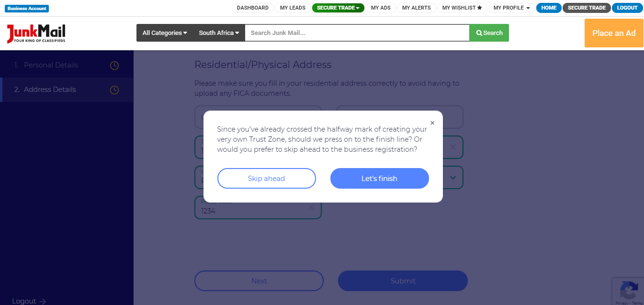Screen dimensions: 644x305
Task: Expand the South Africa location dropdown
Action: click(218, 33)
